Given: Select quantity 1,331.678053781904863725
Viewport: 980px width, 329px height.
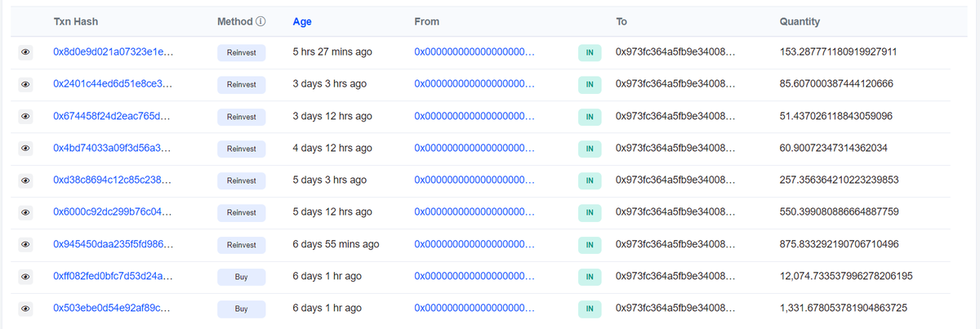Looking at the screenshot, I should 843,309.
